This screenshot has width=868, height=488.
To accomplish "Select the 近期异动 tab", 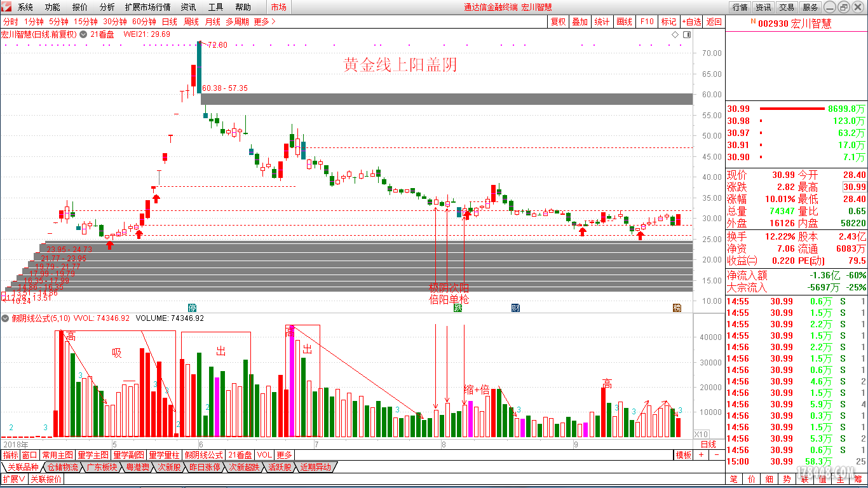I will [316, 467].
